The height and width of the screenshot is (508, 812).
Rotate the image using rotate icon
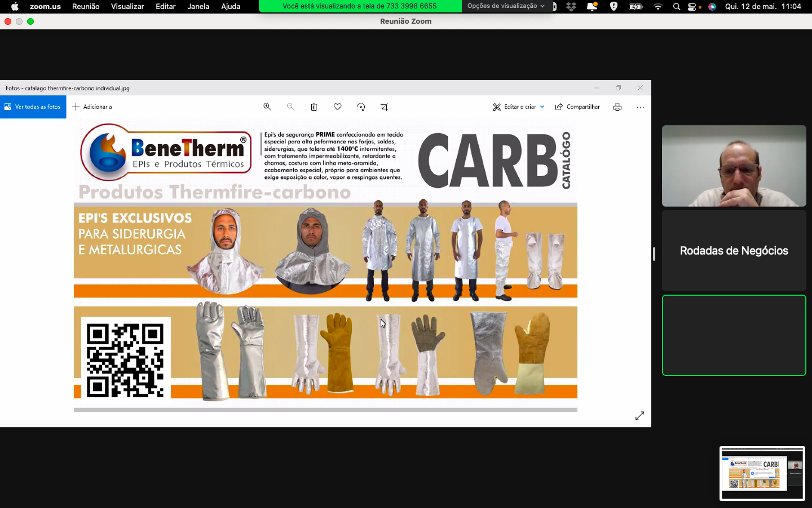coord(361,107)
